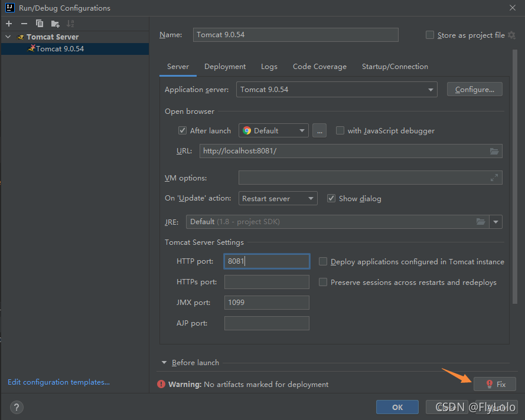The image size is (525, 420).
Task: Open the Application server dropdown
Action: click(337, 89)
